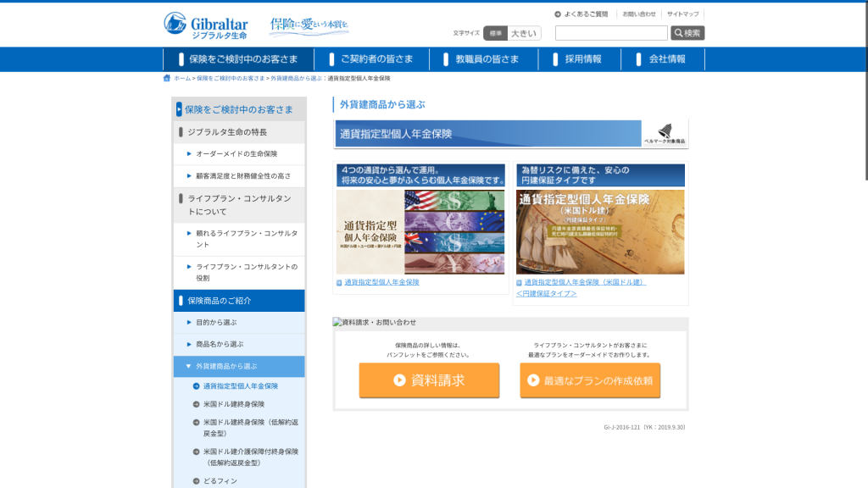Set text size to 標準
Viewport: 868px width, 488px height.
point(495,33)
